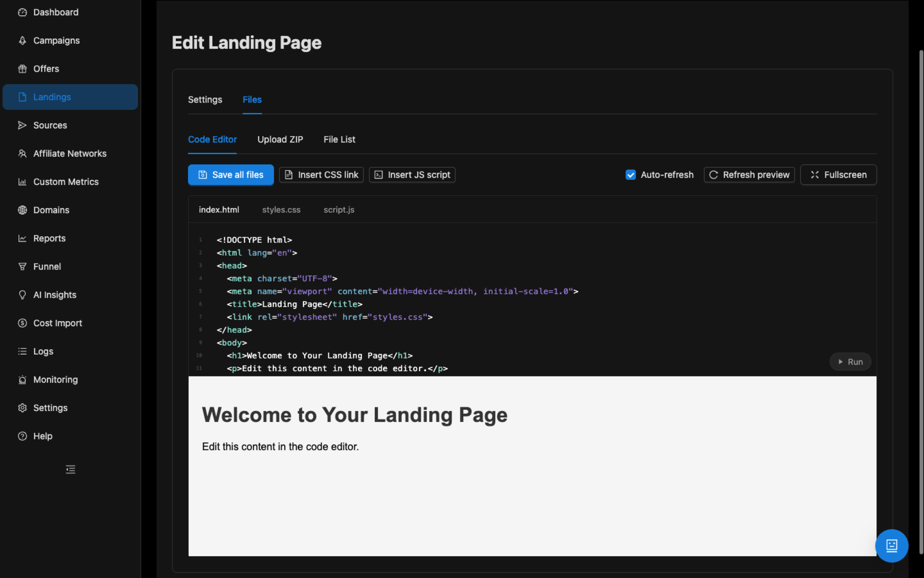This screenshot has width=924, height=578.
Task: Click the Domains globe icon
Action: click(x=22, y=210)
